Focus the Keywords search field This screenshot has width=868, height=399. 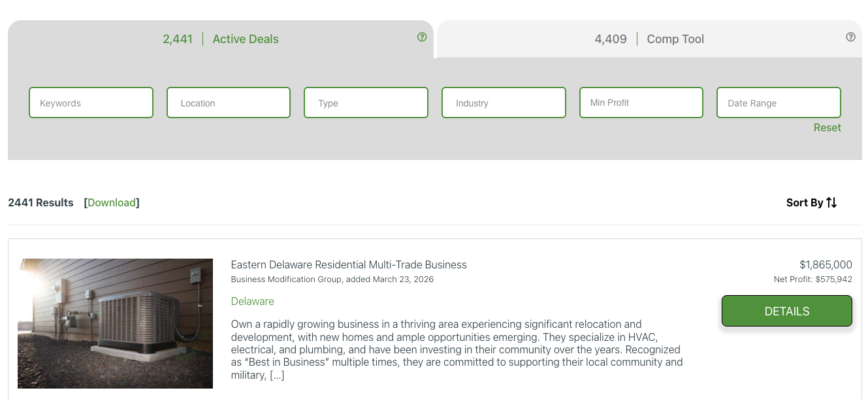(91, 103)
